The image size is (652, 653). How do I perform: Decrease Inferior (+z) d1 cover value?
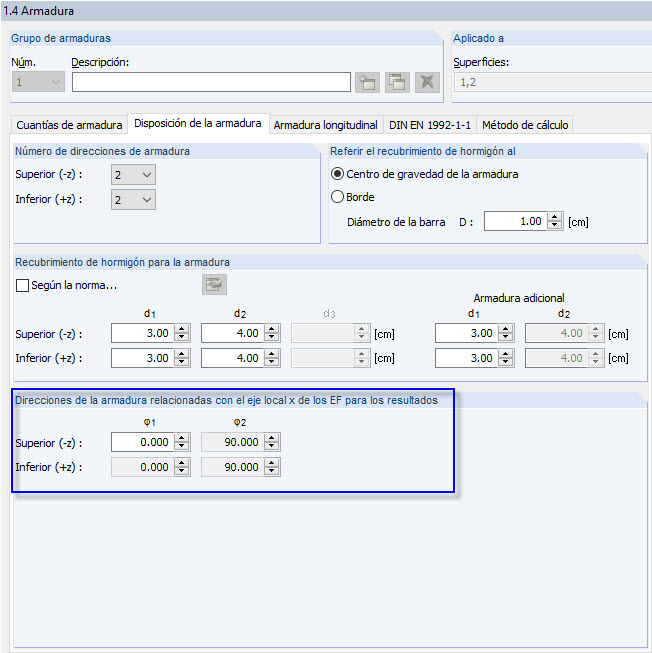(182, 362)
